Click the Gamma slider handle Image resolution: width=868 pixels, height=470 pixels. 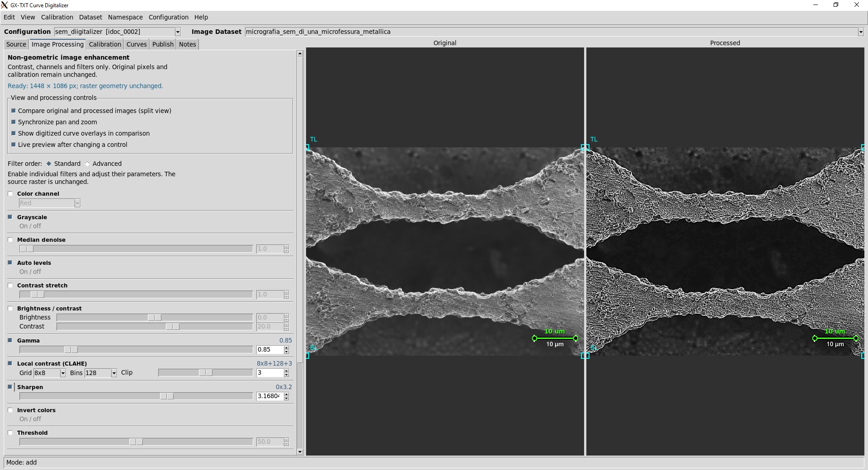(x=71, y=349)
